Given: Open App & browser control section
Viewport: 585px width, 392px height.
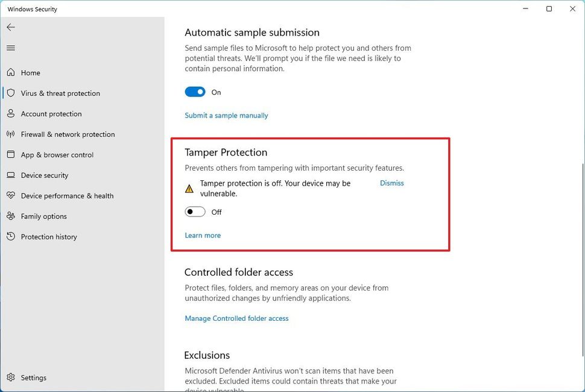Looking at the screenshot, I should [x=11, y=154].
